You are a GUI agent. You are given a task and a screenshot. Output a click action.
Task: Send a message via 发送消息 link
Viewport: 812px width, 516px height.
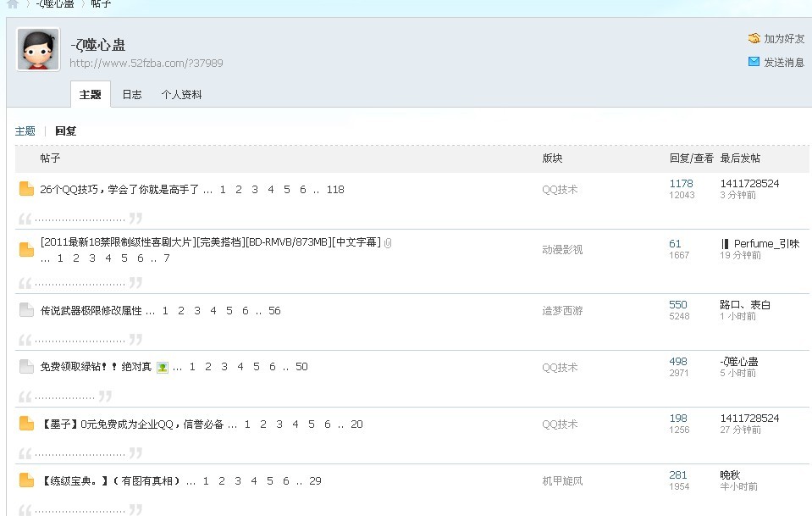click(x=784, y=62)
